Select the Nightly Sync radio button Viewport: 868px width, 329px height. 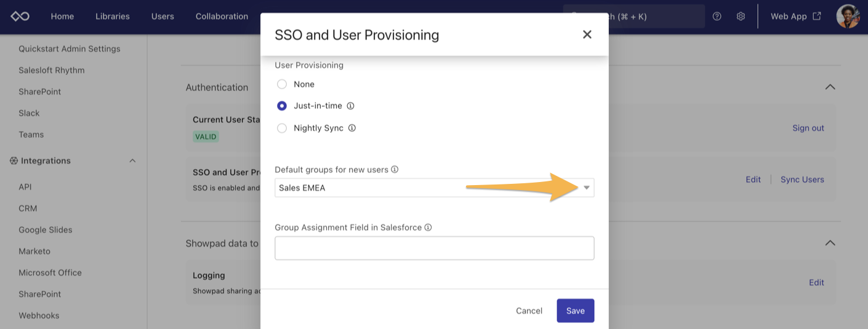282,128
